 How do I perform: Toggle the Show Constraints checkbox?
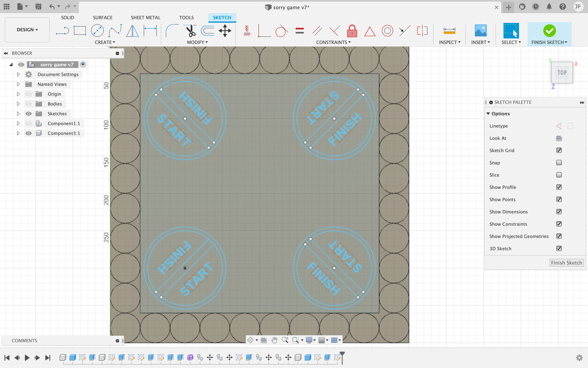tap(559, 224)
